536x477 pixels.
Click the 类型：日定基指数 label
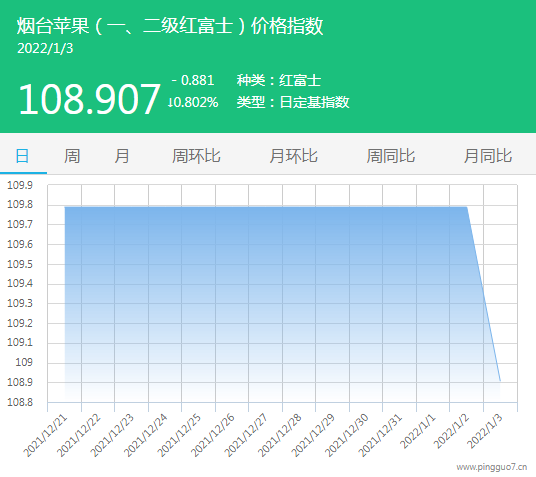pos(293,102)
